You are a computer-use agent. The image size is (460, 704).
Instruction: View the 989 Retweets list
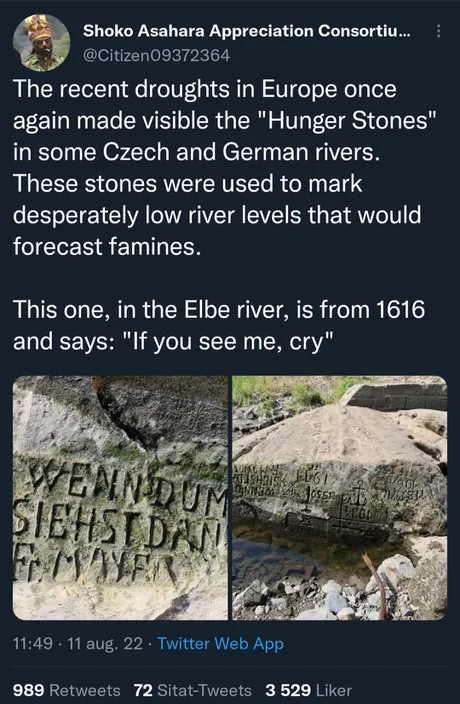(66, 690)
